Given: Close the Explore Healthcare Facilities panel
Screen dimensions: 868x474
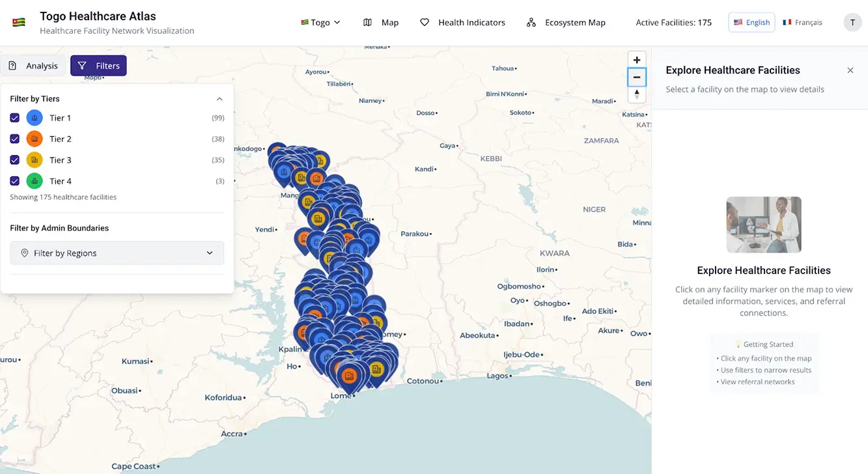Looking at the screenshot, I should click(850, 70).
